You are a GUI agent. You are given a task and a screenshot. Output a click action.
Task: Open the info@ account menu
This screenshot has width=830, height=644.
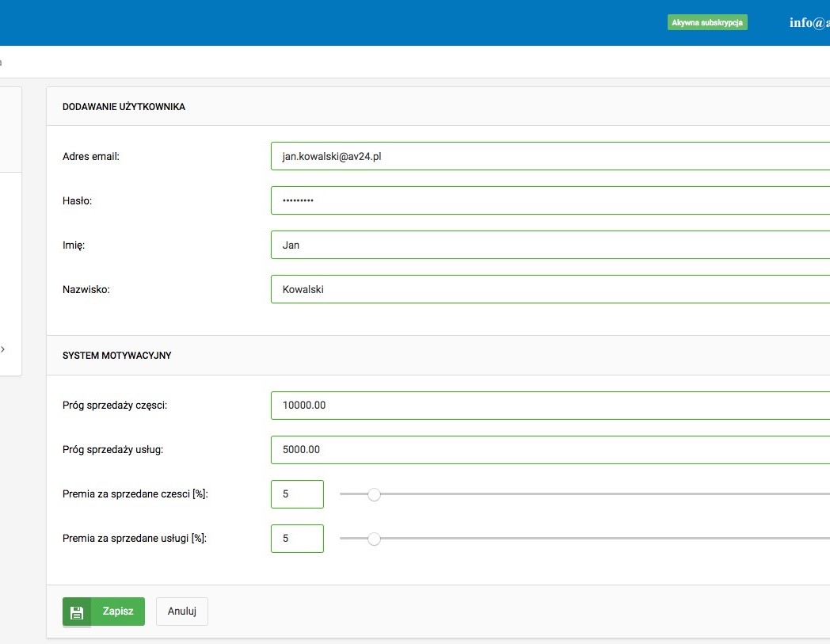(x=809, y=23)
